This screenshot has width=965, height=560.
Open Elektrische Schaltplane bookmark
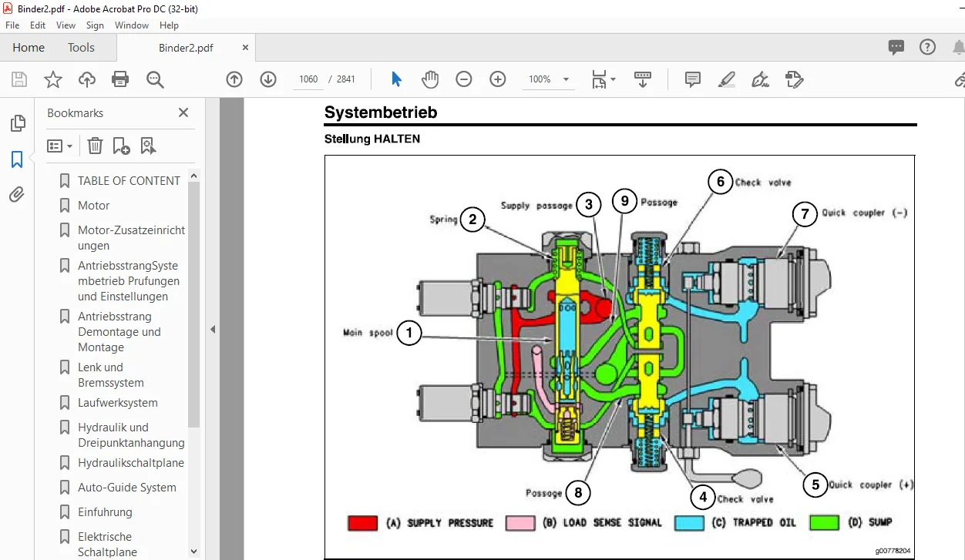(107, 544)
